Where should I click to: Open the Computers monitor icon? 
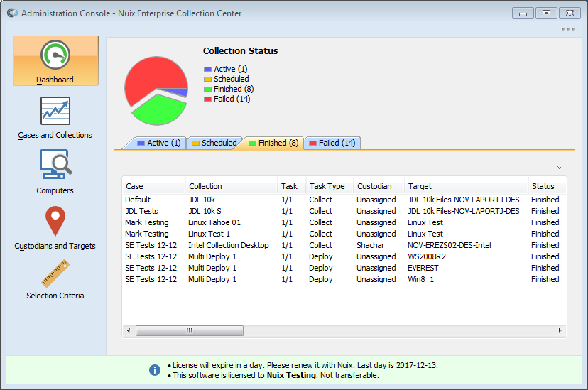55,164
